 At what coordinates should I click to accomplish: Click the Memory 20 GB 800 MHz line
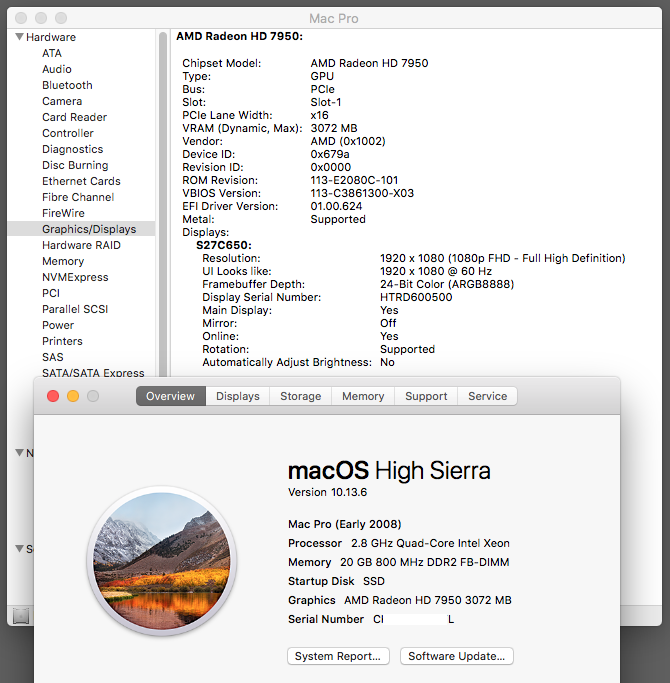pyautogui.click(x=399, y=562)
